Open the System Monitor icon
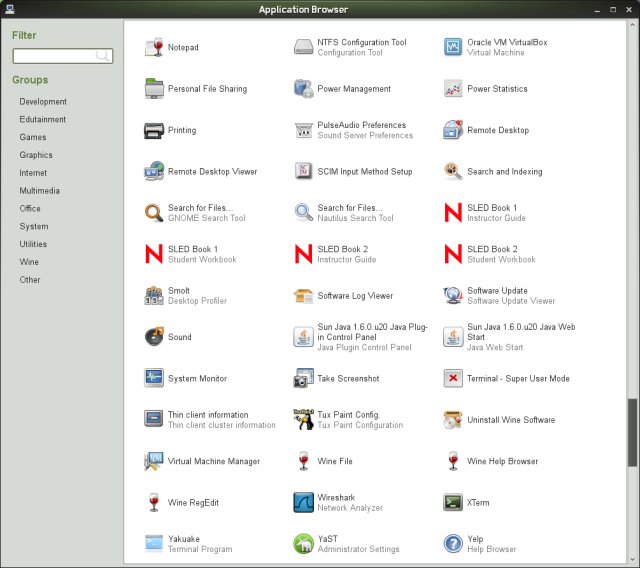Screen dimensions: 640x568 click(154, 378)
